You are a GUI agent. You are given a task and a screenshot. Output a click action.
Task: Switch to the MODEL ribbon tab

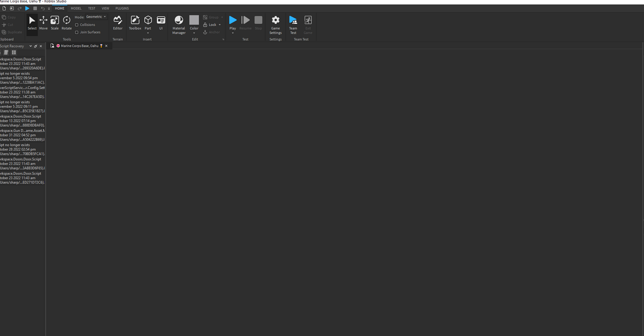(76, 8)
